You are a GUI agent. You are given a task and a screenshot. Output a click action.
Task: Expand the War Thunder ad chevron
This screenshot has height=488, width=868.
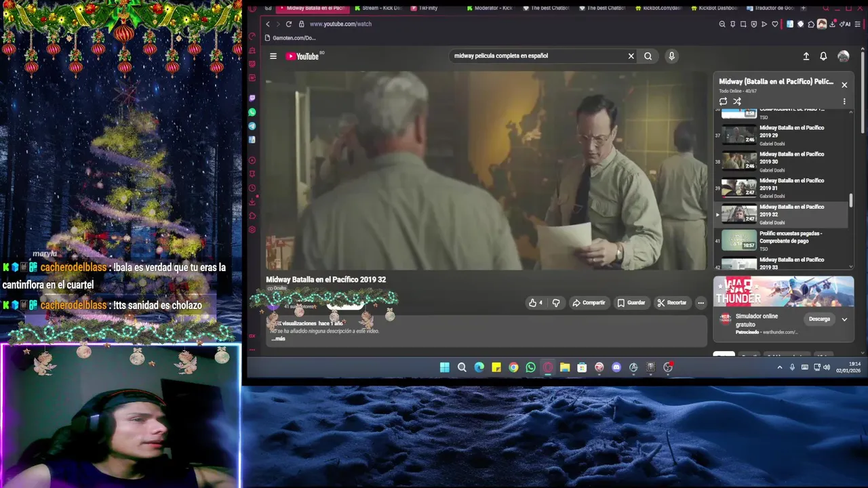(x=844, y=319)
